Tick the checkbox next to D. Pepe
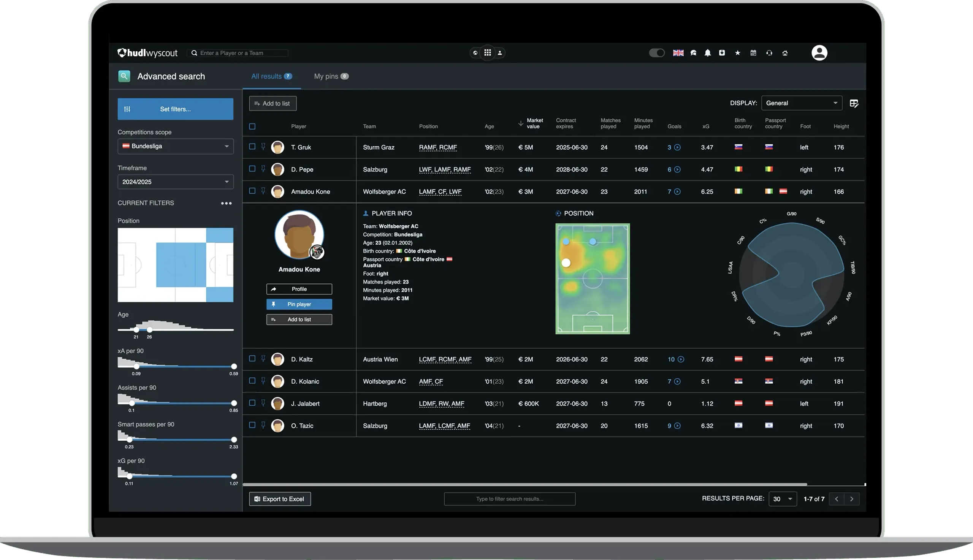973x560 pixels. tap(253, 169)
